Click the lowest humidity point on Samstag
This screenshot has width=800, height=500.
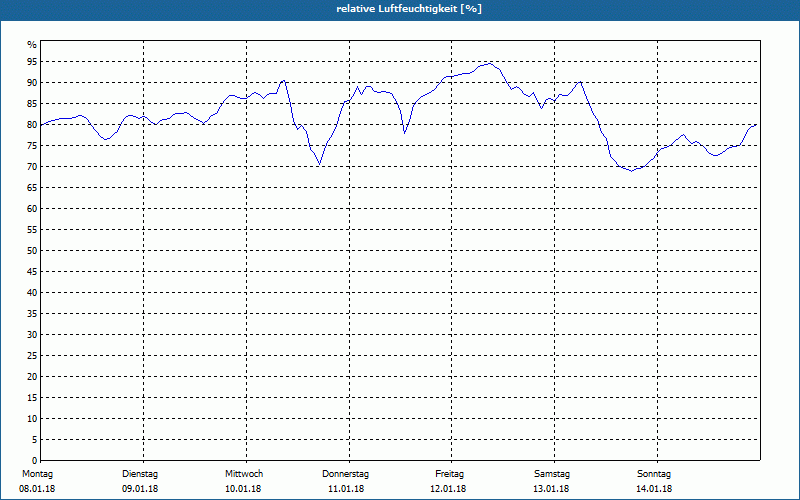click(x=631, y=171)
